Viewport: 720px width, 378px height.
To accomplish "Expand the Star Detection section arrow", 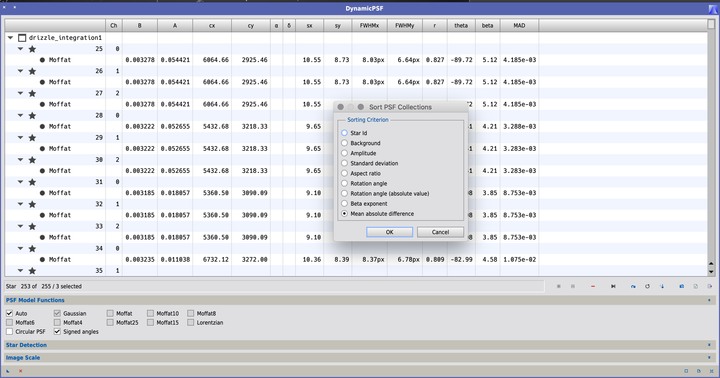I will 709,345.
